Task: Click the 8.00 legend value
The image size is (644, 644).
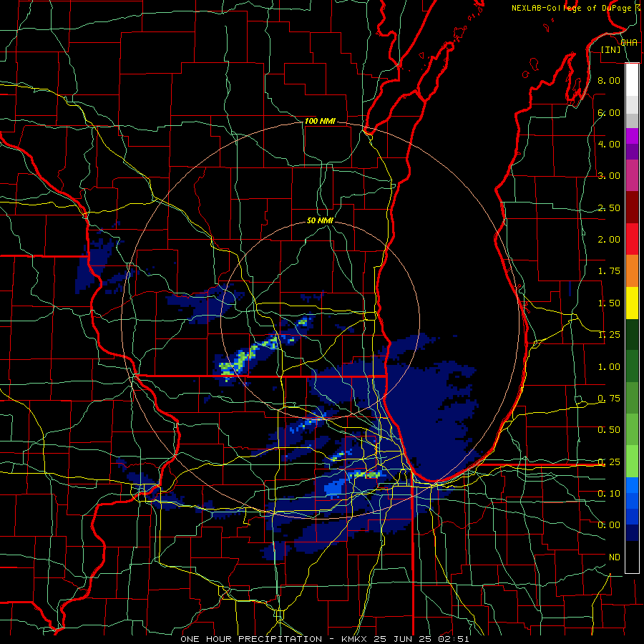Action: click(x=609, y=80)
